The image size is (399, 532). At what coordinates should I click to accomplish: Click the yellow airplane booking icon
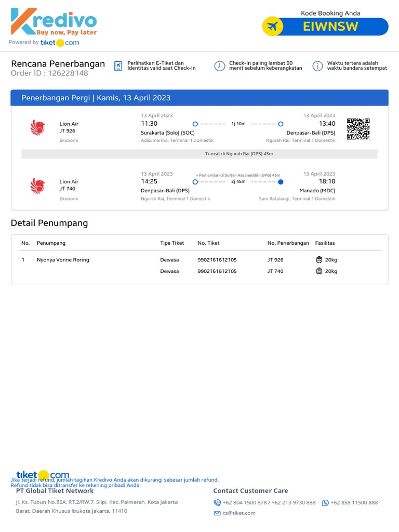click(x=272, y=26)
